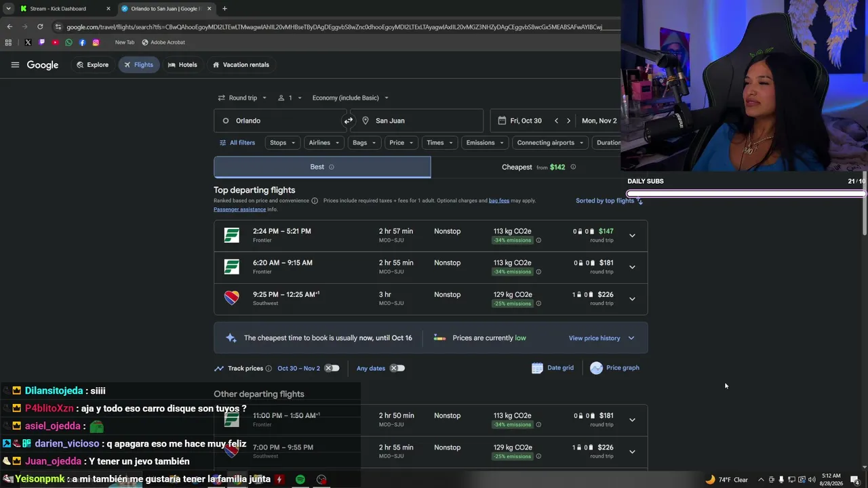Reload the current page

tap(40, 26)
